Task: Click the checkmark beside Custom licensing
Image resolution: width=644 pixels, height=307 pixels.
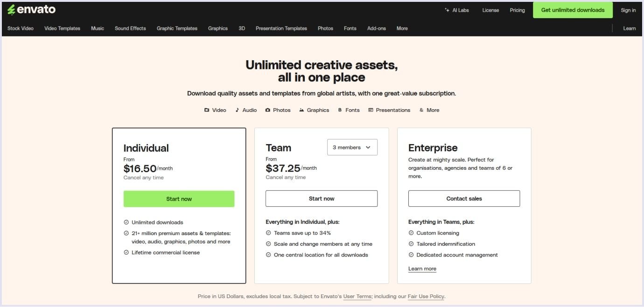Action: (x=411, y=233)
